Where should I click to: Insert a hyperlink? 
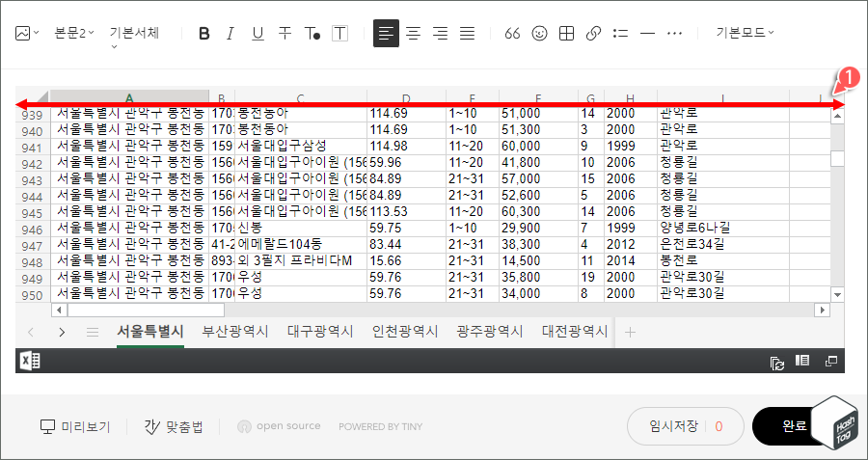pos(593,34)
